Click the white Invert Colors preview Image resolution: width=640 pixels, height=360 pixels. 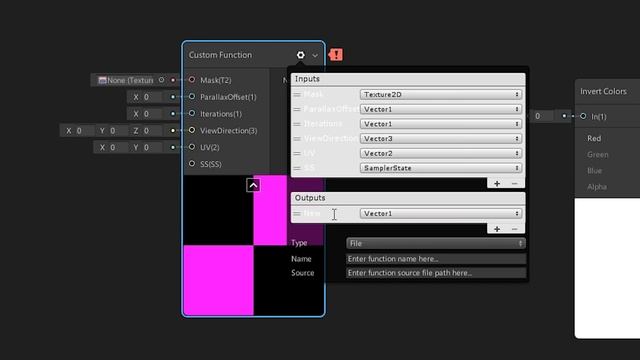pyautogui.click(x=607, y=268)
